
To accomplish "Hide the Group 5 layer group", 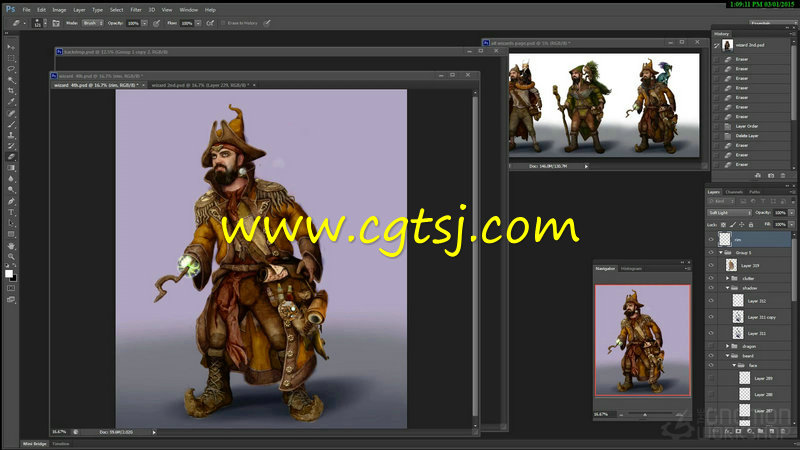I will click(x=711, y=253).
